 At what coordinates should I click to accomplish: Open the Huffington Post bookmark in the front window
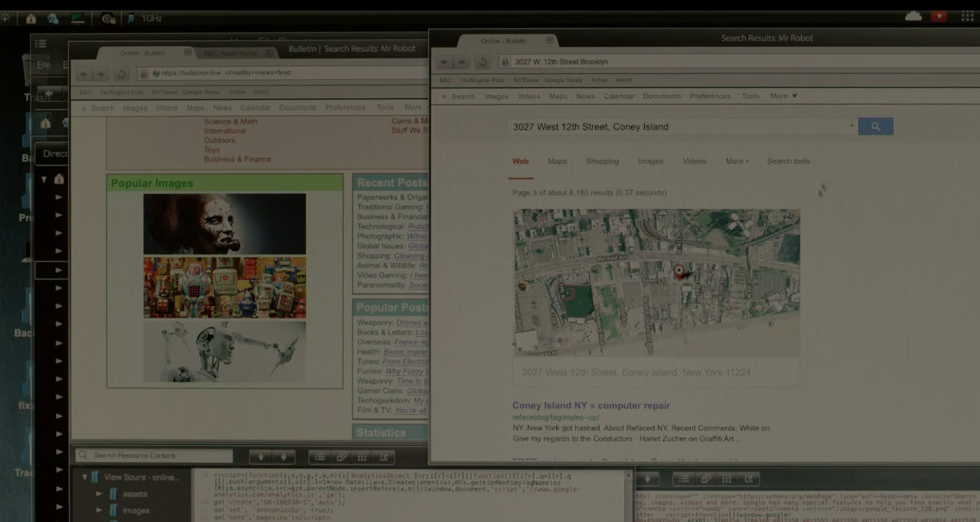point(483,80)
